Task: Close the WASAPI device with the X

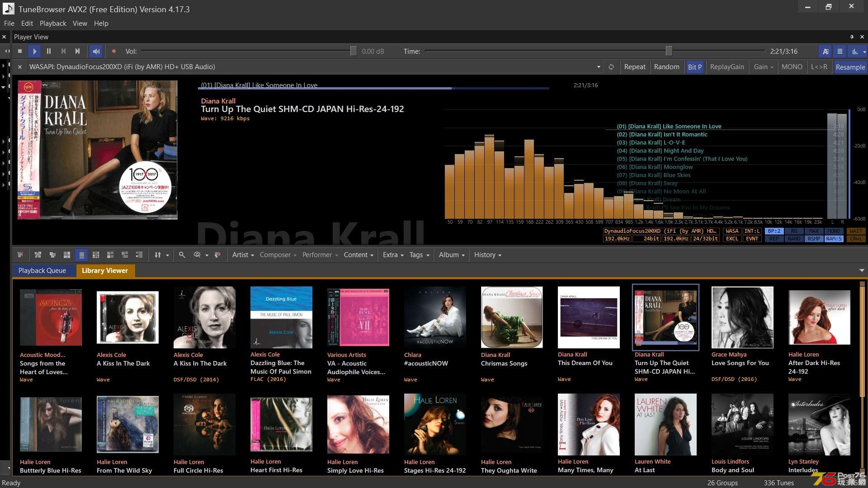Action: click(20, 67)
